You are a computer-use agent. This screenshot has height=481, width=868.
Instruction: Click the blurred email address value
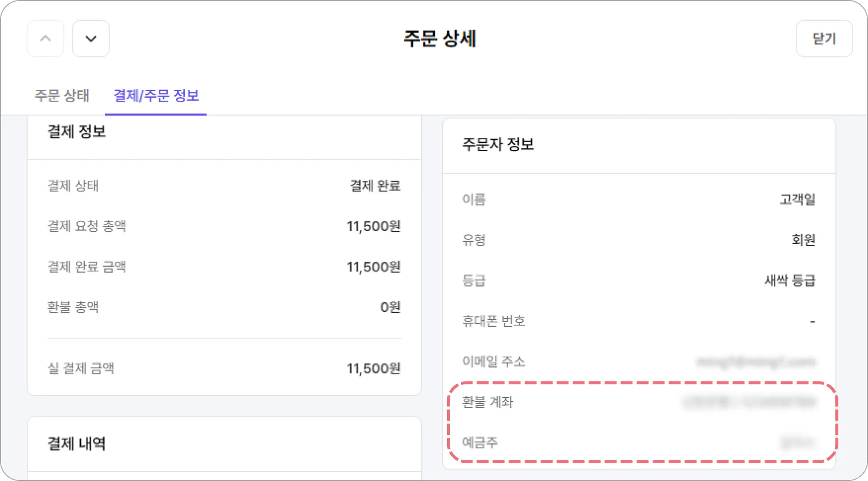pyautogui.click(x=756, y=362)
